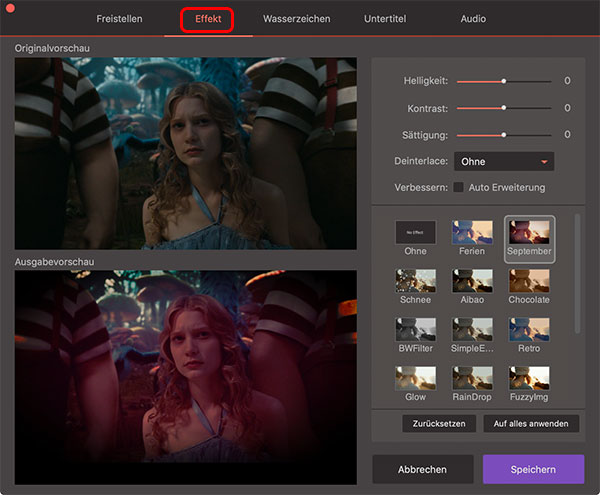Cancel with the Abbrechen button
The height and width of the screenshot is (495, 600).
(x=422, y=469)
